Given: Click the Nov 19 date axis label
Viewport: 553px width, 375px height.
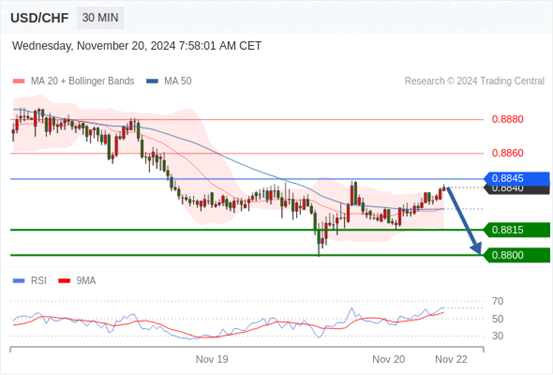Looking at the screenshot, I should (x=212, y=359).
